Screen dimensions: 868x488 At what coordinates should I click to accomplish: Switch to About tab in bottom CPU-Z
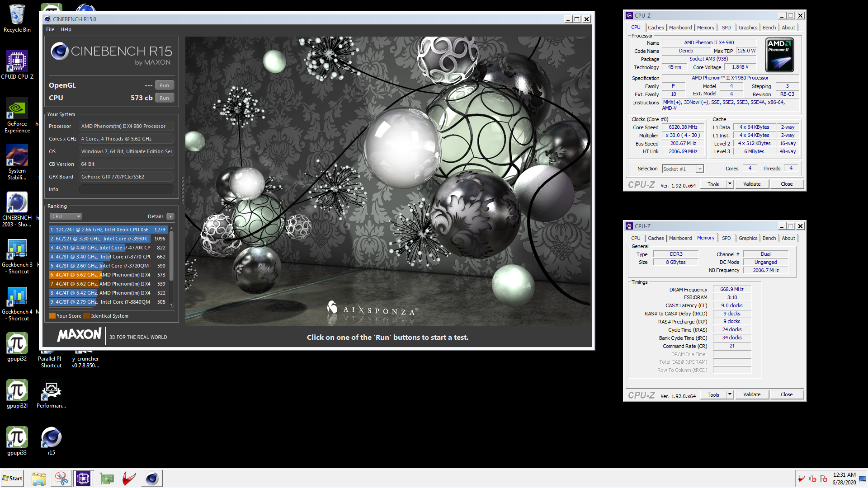coord(788,238)
